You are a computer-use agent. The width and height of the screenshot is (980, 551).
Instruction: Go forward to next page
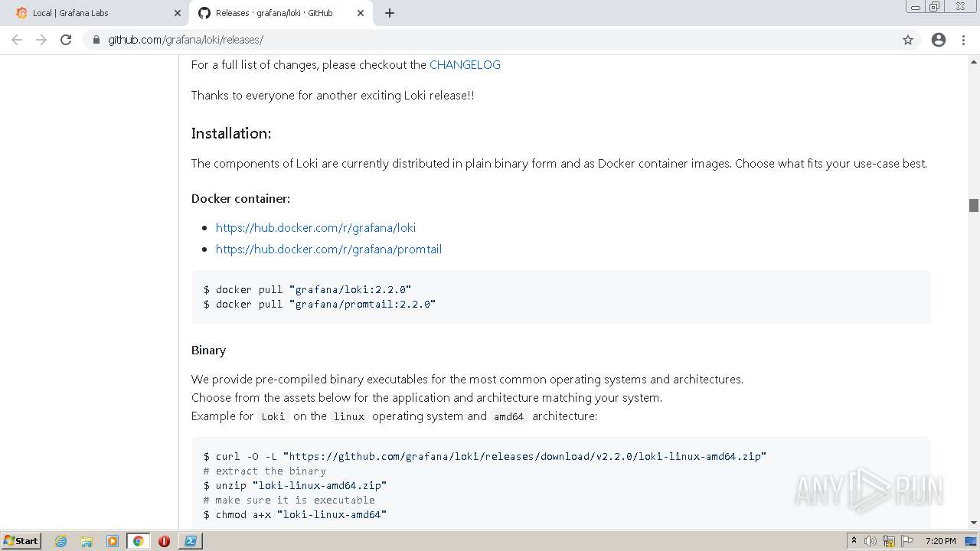point(41,40)
